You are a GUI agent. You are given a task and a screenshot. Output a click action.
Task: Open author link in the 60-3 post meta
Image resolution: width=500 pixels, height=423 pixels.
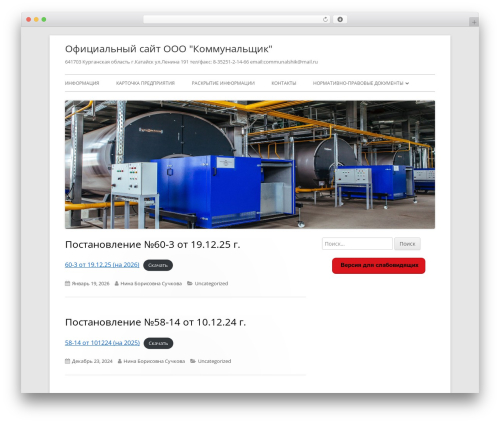tap(151, 284)
